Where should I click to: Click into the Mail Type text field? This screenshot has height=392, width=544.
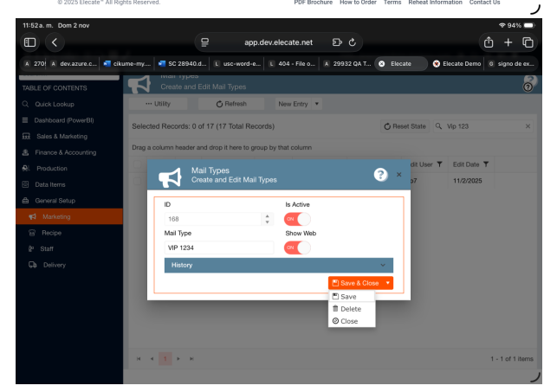tap(218, 247)
